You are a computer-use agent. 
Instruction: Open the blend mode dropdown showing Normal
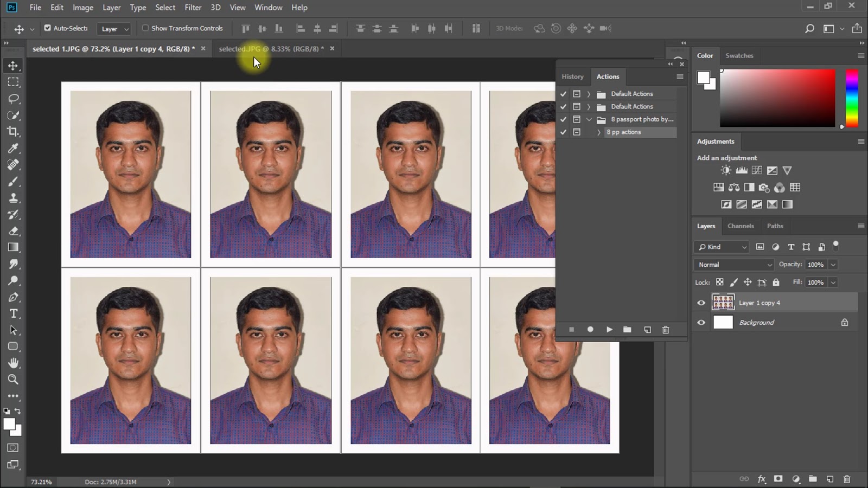pyautogui.click(x=733, y=265)
